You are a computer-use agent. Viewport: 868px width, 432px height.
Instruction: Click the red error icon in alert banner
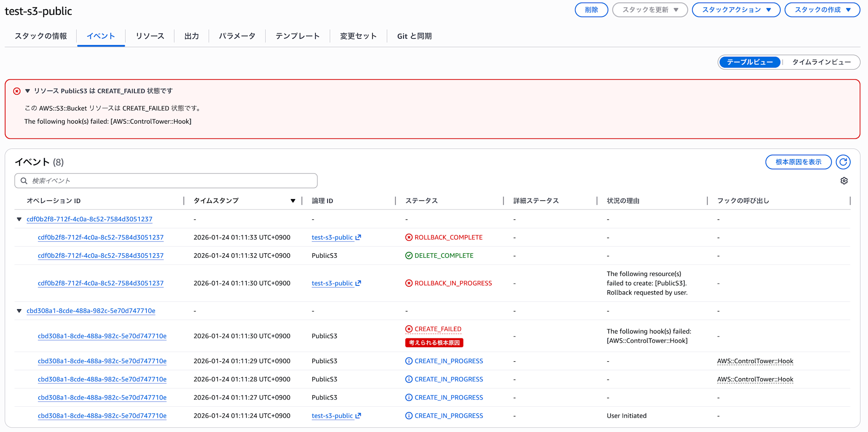click(x=17, y=91)
